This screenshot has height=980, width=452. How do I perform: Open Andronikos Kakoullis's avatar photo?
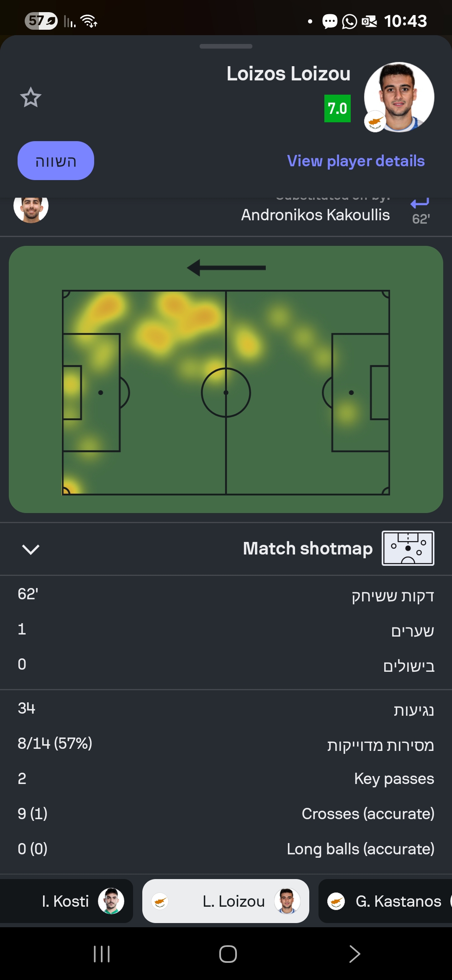coord(31,207)
